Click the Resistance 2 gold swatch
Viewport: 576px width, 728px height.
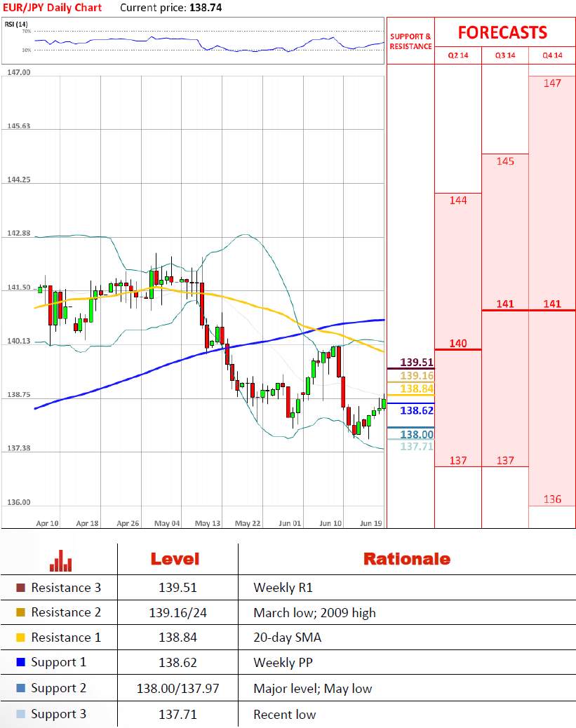[20, 612]
